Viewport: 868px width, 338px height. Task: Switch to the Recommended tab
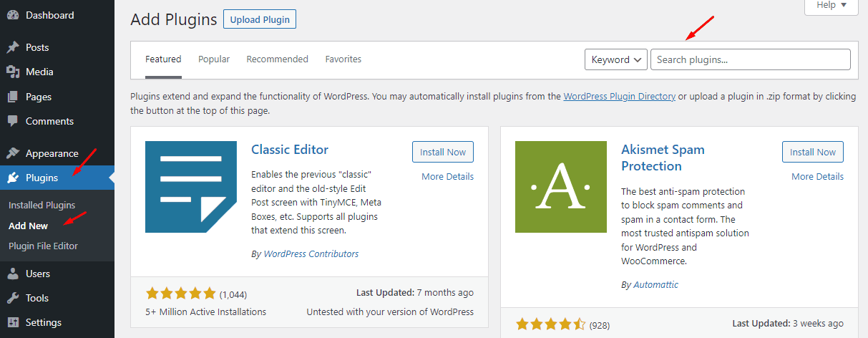(277, 59)
